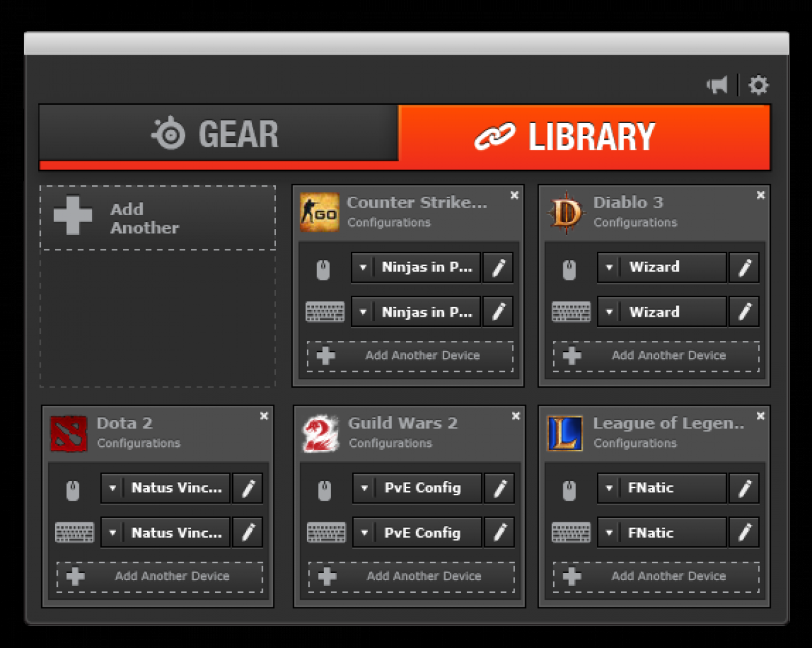Expand League of Legends keyboard FNatic dropdown
Image resolution: width=812 pixels, height=648 pixels.
click(609, 532)
